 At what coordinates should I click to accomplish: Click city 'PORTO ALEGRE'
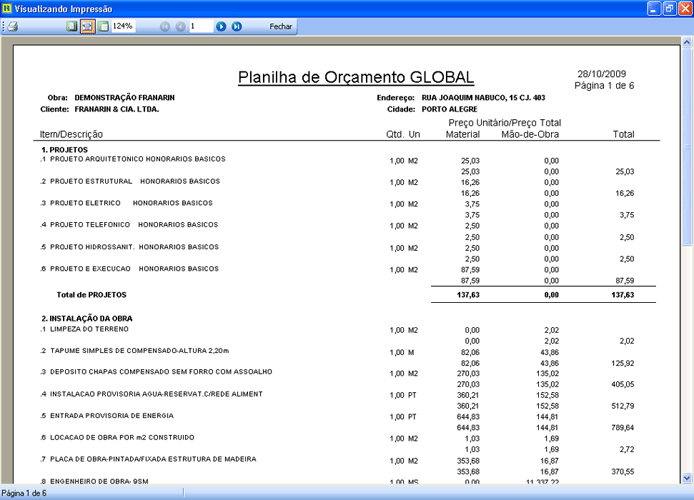[x=450, y=109]
